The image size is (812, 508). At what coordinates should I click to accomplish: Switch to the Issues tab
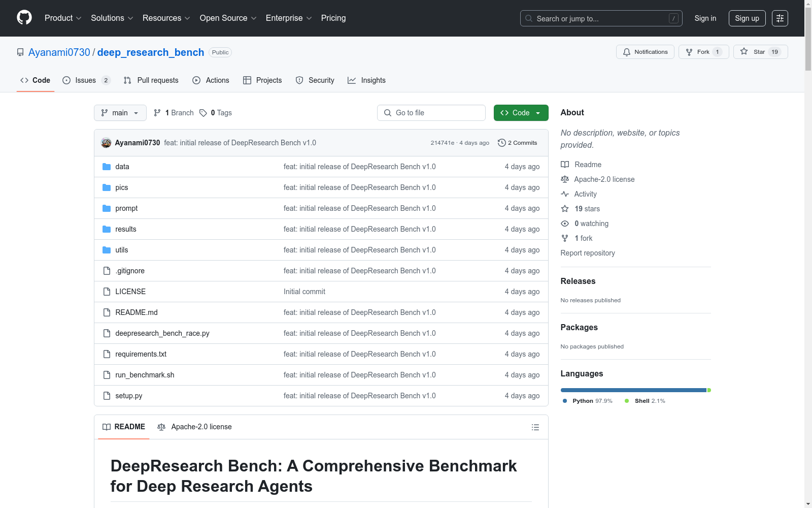click(x=85, y=80)
